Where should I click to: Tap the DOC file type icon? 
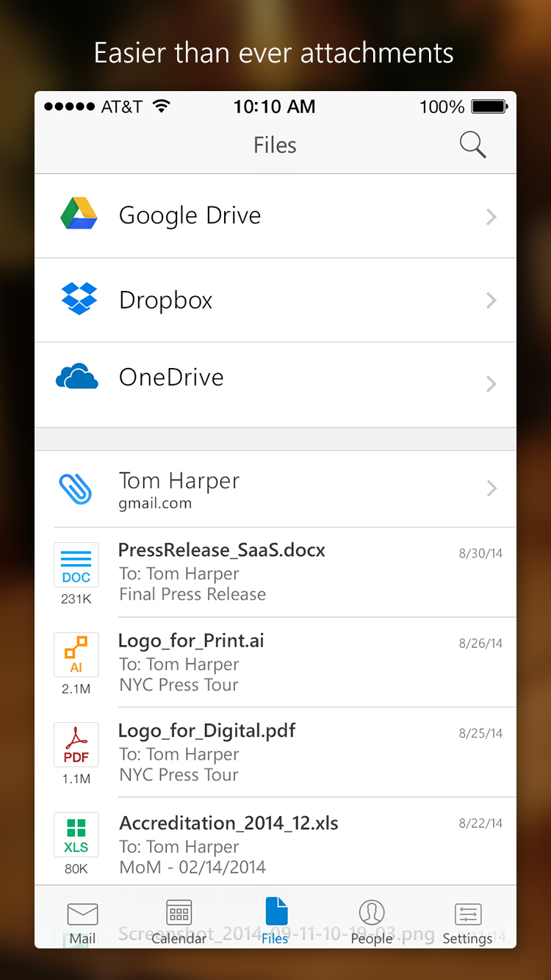76,566
